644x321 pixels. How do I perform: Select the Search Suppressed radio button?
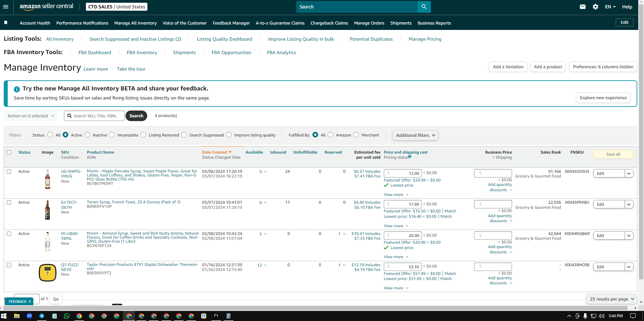(184, 135)
